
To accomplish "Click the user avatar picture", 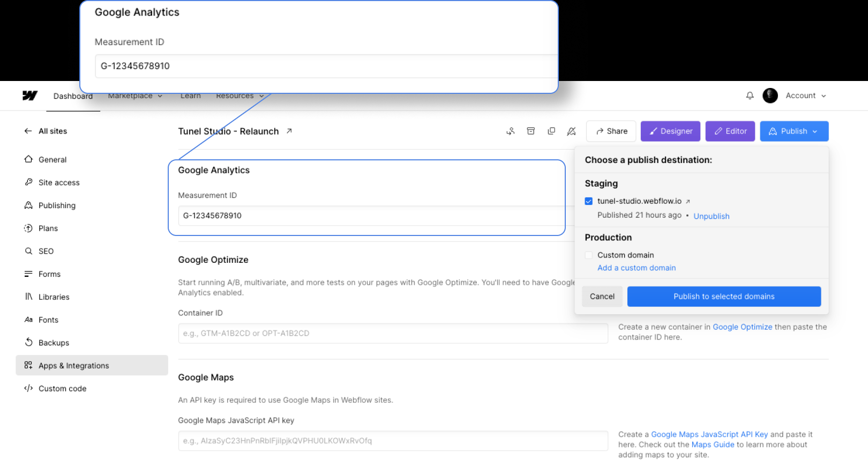I will pyautogui.click(x=770, y=95).
